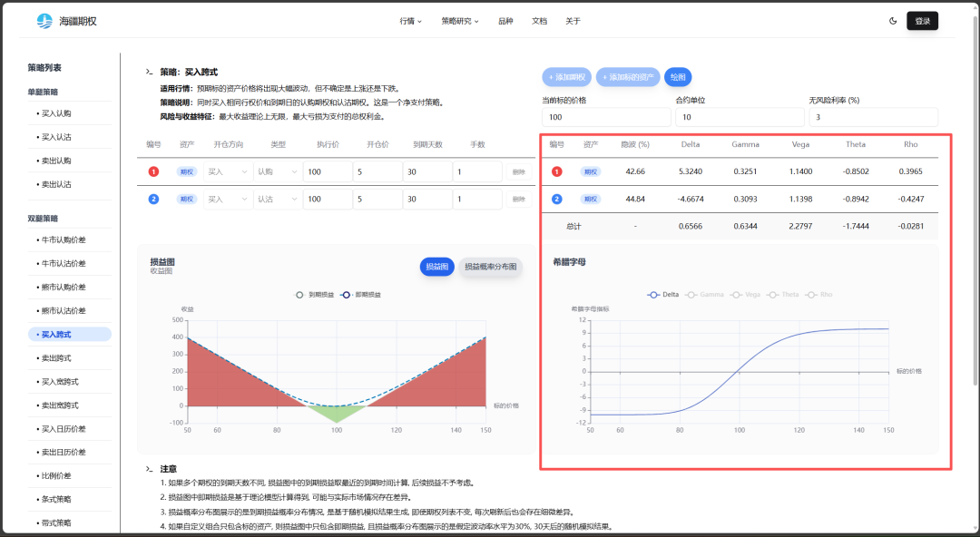Click the 期权 tag in Greeks table row 2
The width and height of the screenshot is (980, 537).
pos(591,199)
